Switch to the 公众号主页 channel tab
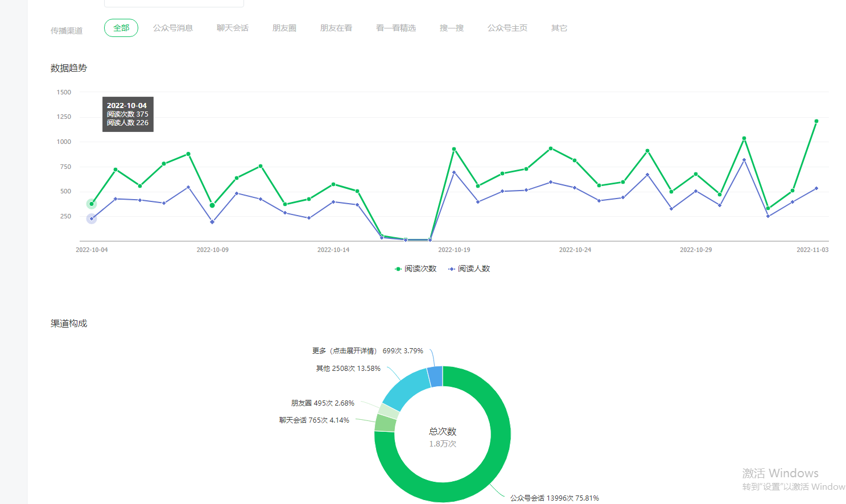This screenshot has height=504, width=846. click(x=507, y=28)
